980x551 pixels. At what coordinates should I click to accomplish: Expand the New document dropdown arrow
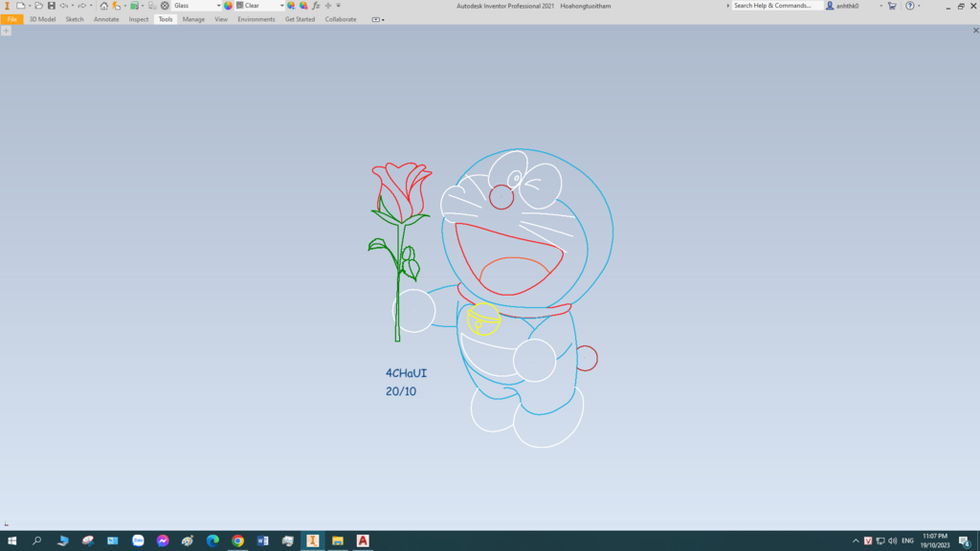[x=30, y=6]
